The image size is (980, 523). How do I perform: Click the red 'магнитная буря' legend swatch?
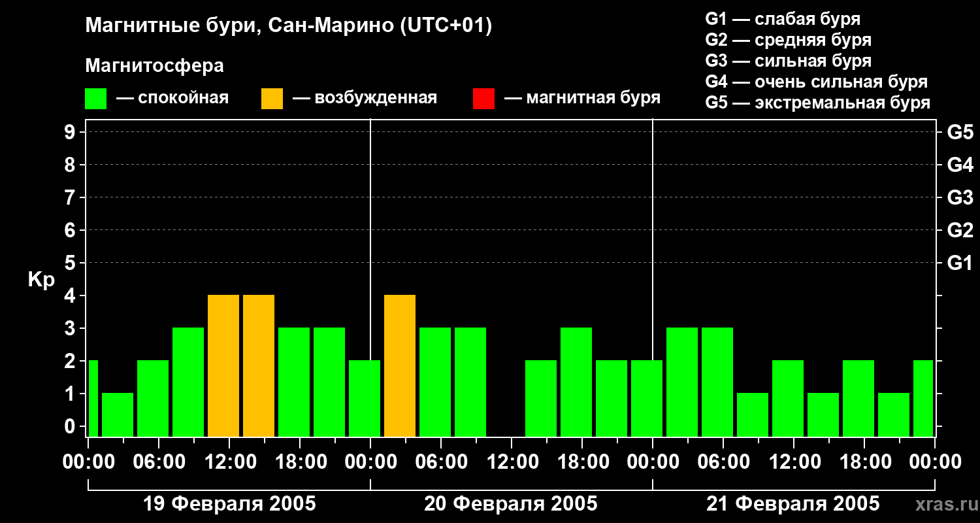tap(483, 99)
